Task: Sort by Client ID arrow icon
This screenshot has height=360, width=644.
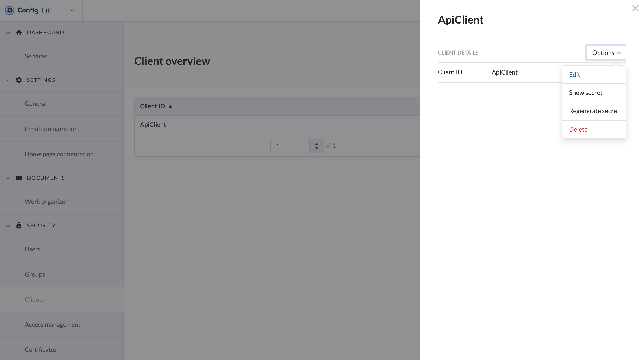Action: (x=170, y=106)
